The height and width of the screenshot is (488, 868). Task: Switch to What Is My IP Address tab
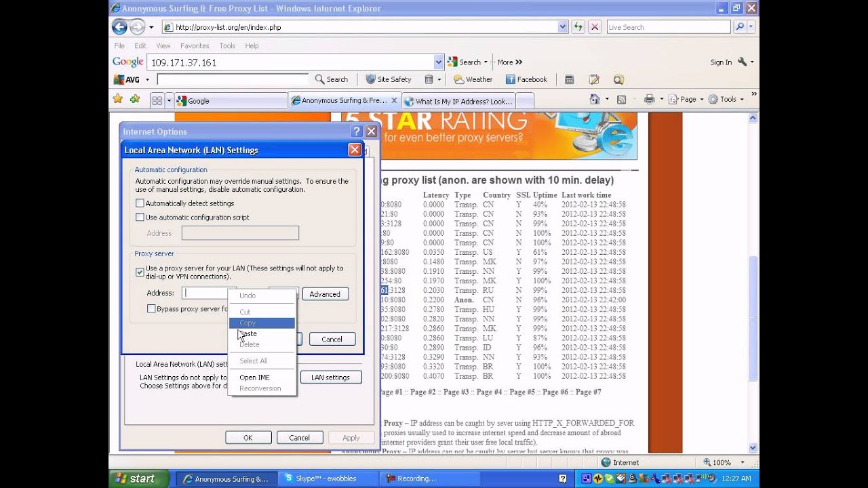458,101
